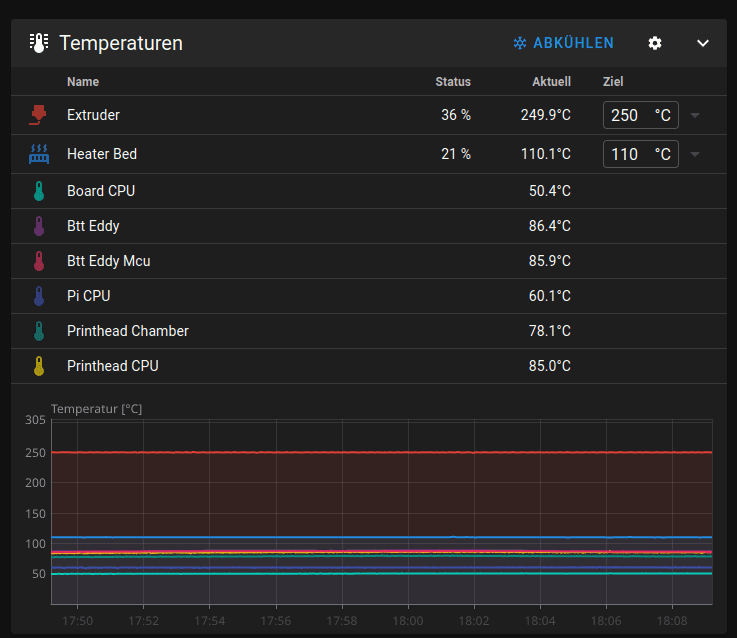Click the 85.0°C Printhead CPU value
The width and height of the screenshot is (737, 638).
pyautogui.click(x=550, y=366)
